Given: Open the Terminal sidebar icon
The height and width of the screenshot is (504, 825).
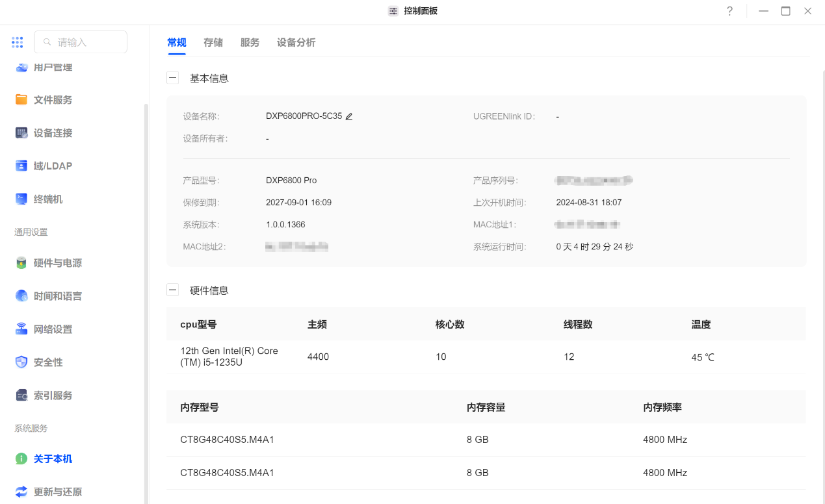Looking at the screenshot, I should (x=21, y=199).
